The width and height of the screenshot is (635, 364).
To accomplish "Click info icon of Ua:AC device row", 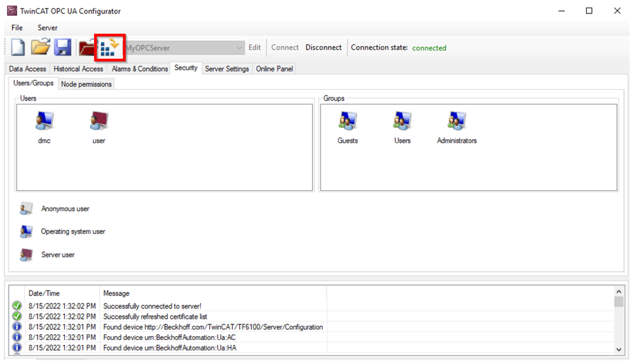I will point(17,337).
